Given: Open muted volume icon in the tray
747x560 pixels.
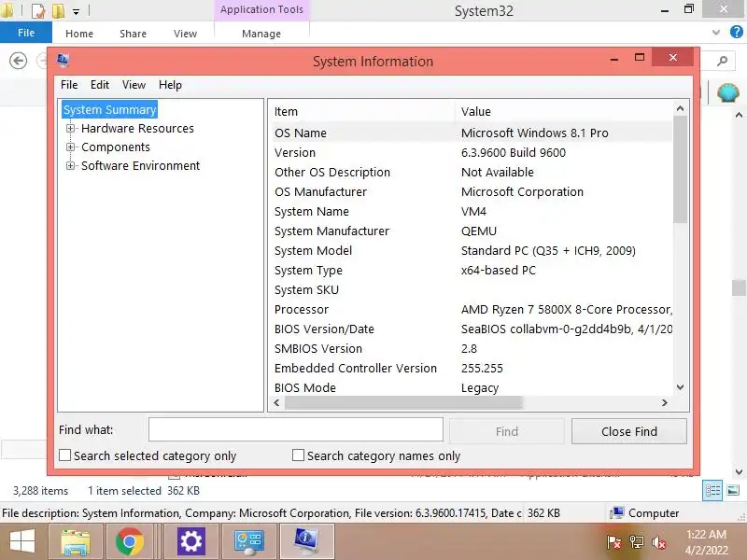Looking at the screenshot, I should click(x=659, y=542).
